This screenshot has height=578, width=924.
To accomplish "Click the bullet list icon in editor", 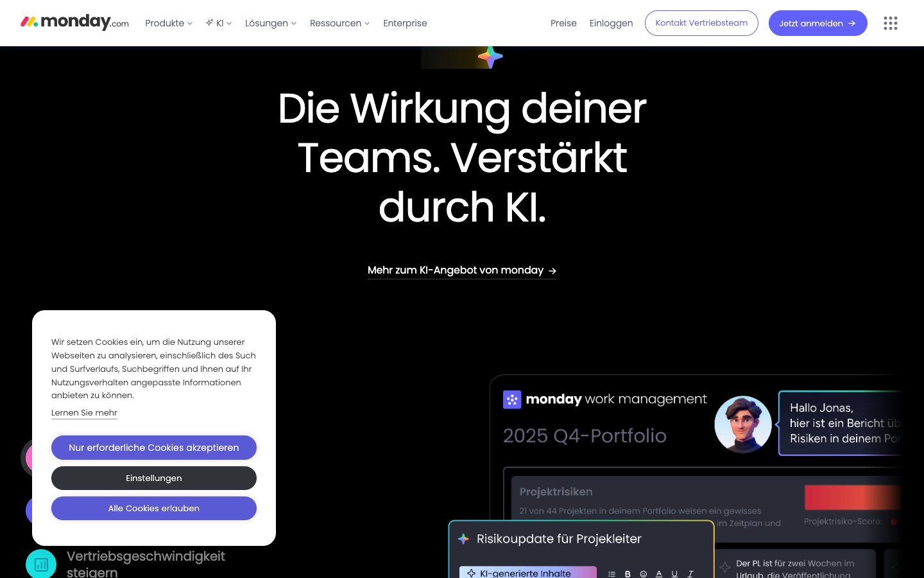I will click(x=612, y=574).
